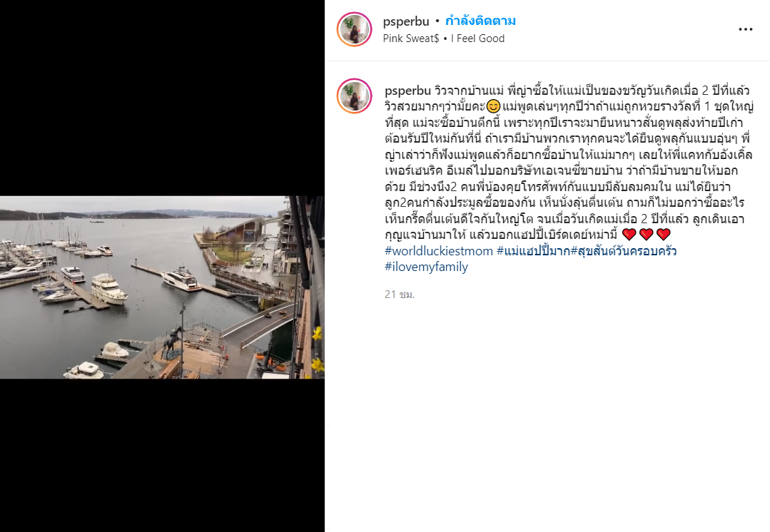Play the marina harbor video
This screenshot has height=532, width=770.
(x=162, y=287)
